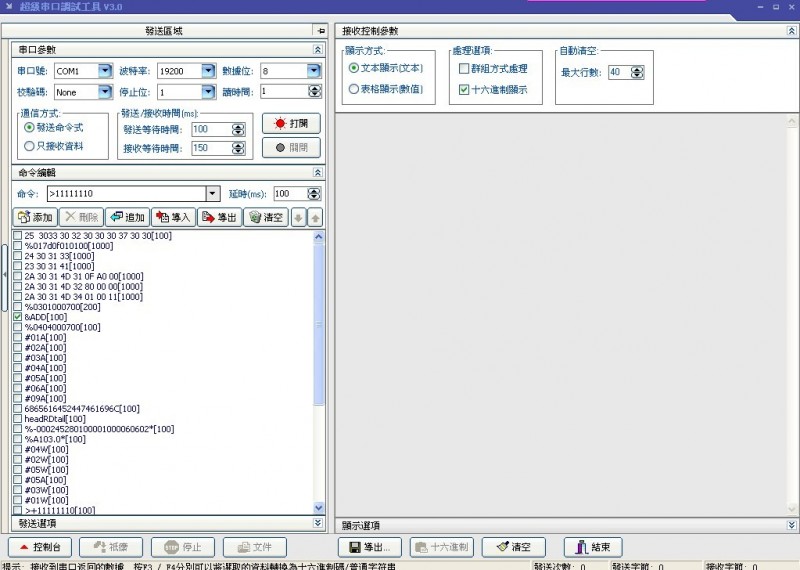Viewport: 800px width, 570px height.
Task: Uncheck the &ADD[100] command
Action: [x=18, y=317]
